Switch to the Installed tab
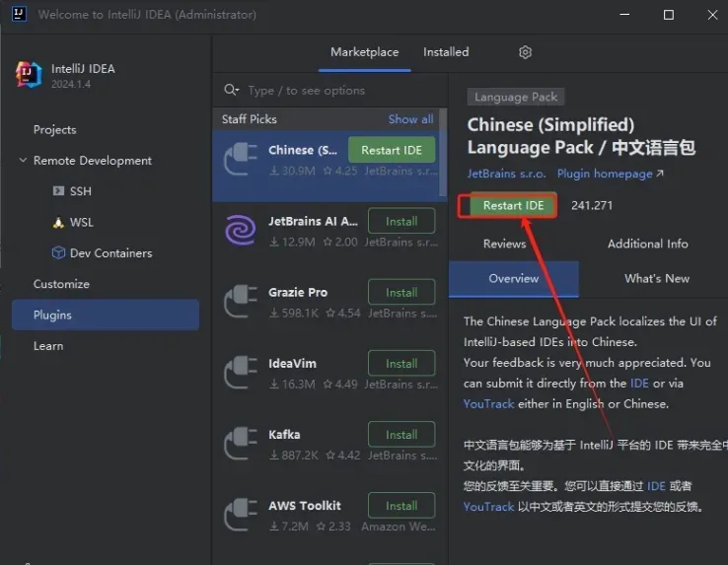The width and height of the screenshot is (728, 565). click(446, 52)
